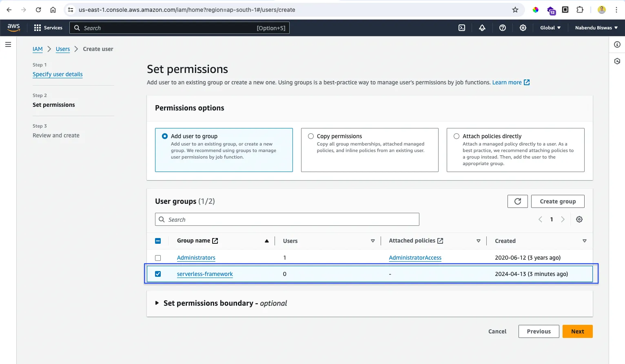Image resolution: width=625 pixels, height=364 pixels.
Task: Uncheck the serverless-framework group checkbox
Action: point(158,274)
